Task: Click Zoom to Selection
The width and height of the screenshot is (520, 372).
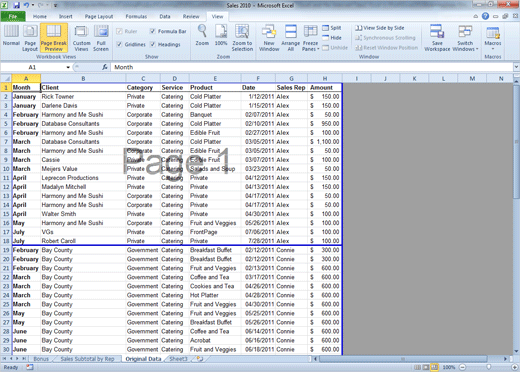Action: [242, 38]
